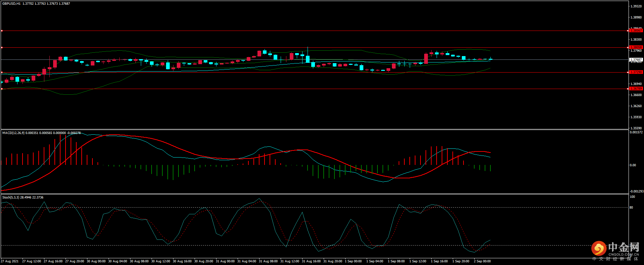
Task: Click the 27 Aug 16:00 time label
Action: point(53,261)
